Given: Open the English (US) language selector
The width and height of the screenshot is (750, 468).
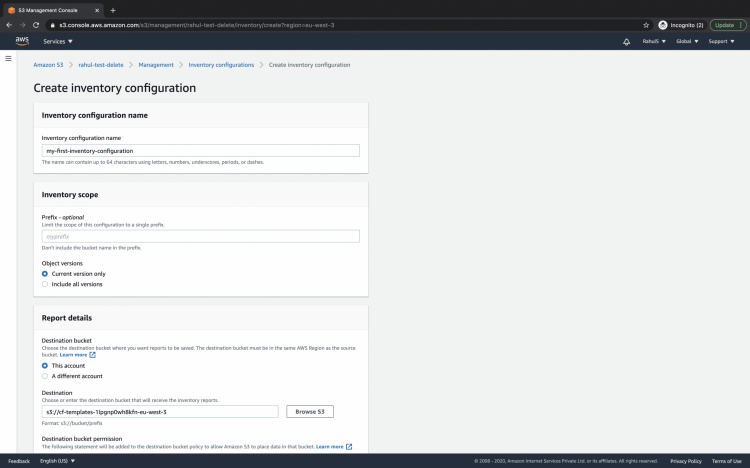Looking at the screenshot, I should [x=56, y=461].
